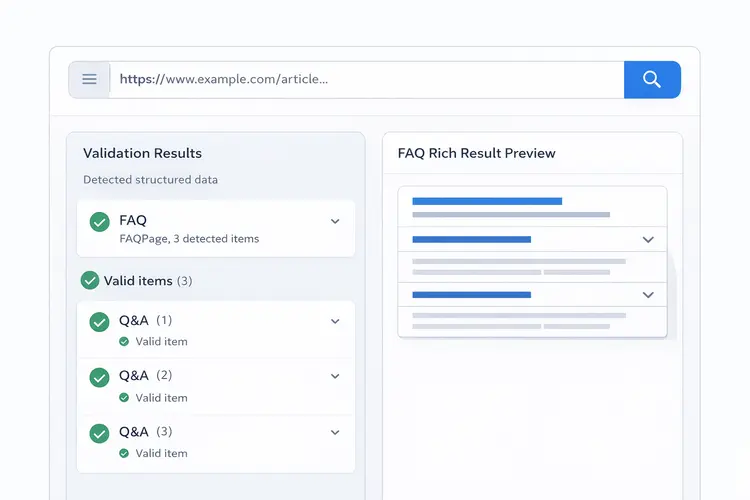Click the 'Q&A (3)' label
Viewport: 750px width, 500px height.
click(x=145, y=432)
